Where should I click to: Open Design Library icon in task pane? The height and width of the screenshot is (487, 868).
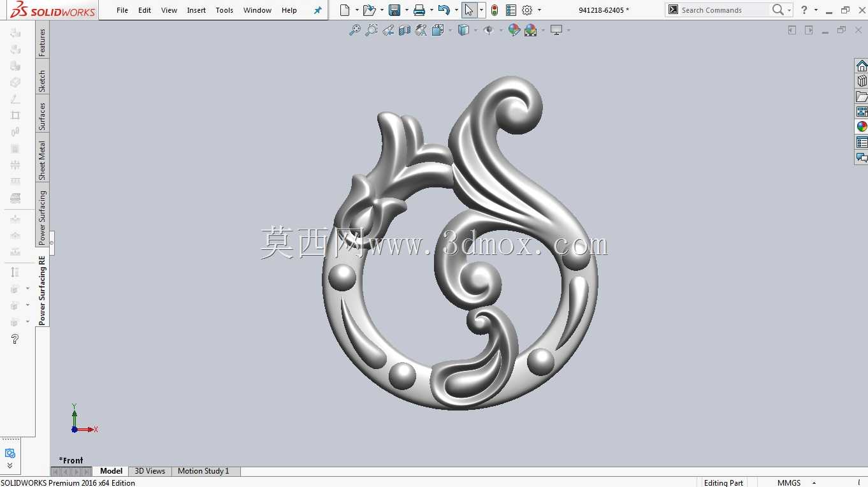[x=862, y=82]
